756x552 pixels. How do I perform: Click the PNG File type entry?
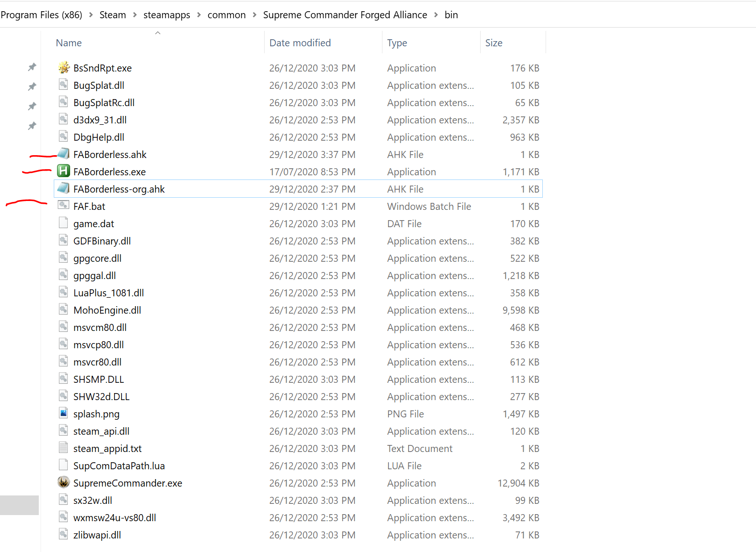(x=405, y=414)
